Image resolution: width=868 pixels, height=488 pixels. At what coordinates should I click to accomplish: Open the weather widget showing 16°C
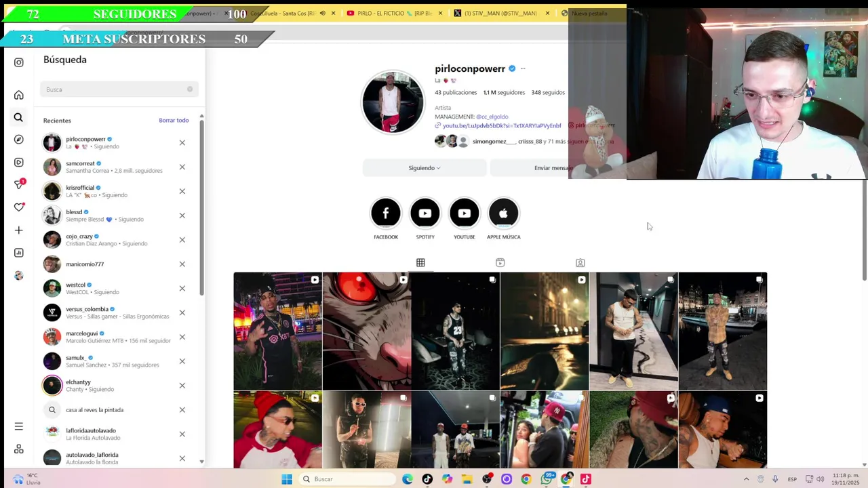tap(27, 479)
